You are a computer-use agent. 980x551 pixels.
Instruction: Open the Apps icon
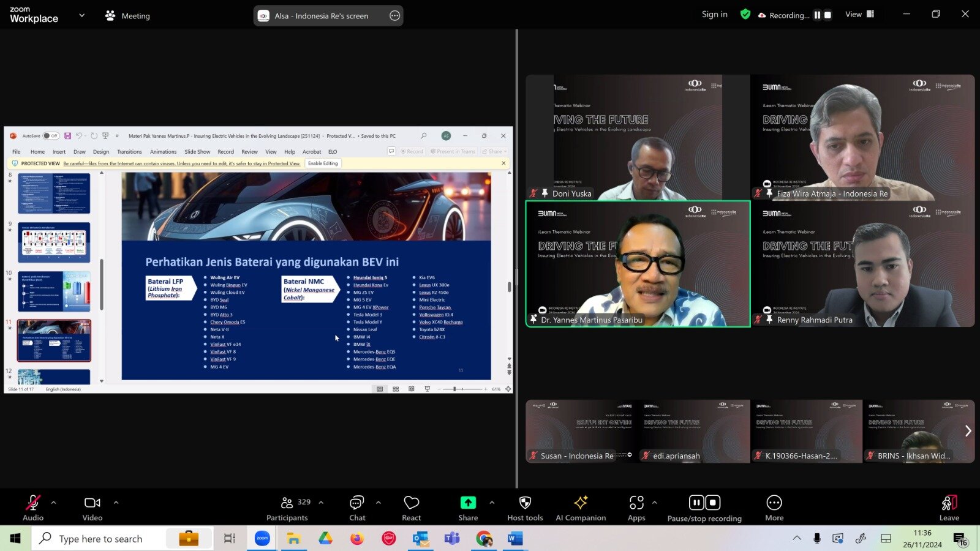point(636,503)
